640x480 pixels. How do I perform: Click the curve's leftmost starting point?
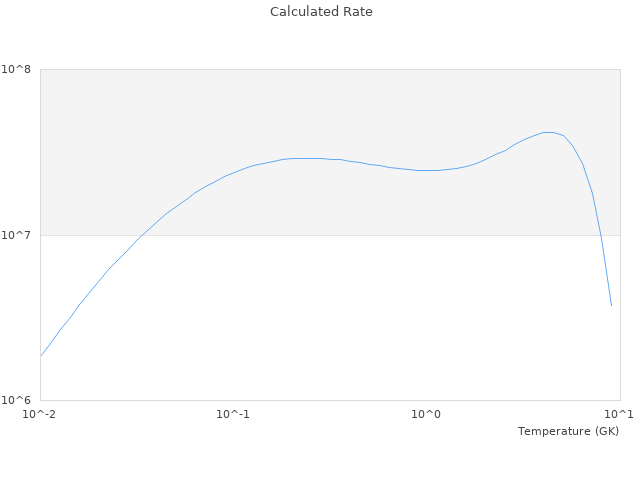tap(40, 356)
